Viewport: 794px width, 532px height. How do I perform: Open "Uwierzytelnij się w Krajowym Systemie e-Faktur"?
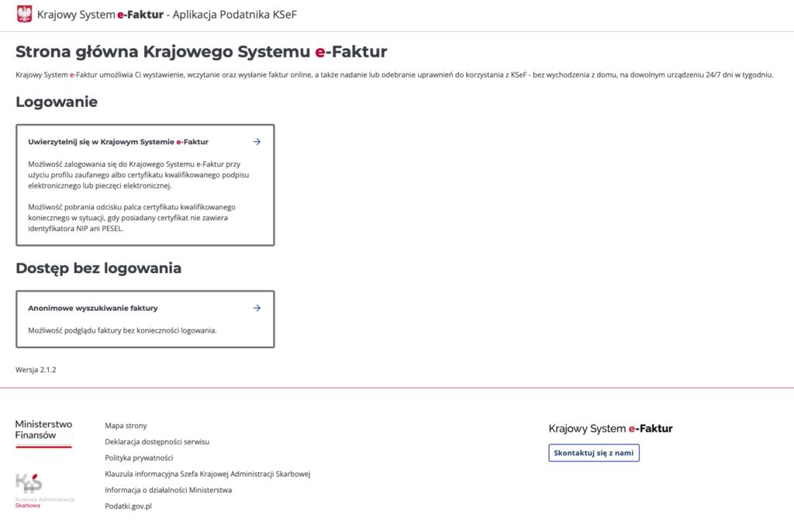[x=118, y=142]
